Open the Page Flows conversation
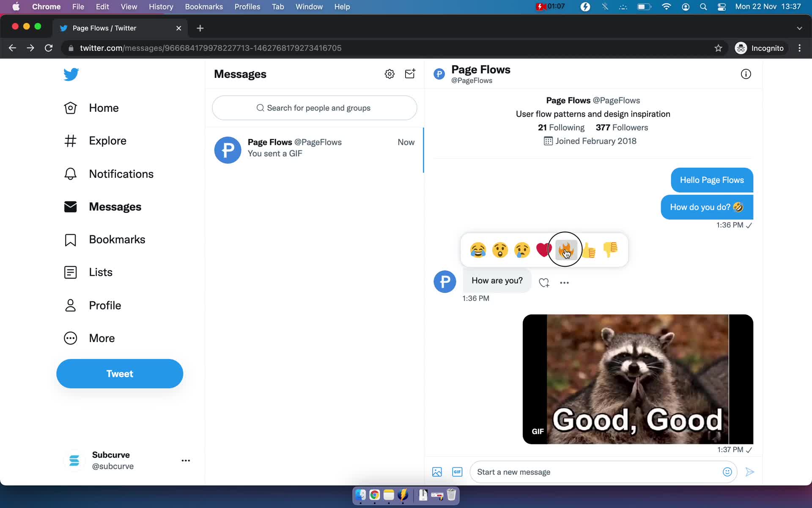This screenshot has height=508, width=812. (314, 149)
